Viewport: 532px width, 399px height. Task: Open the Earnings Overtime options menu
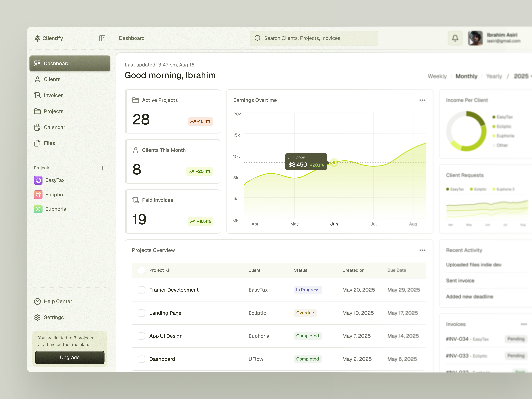point(422,100)
